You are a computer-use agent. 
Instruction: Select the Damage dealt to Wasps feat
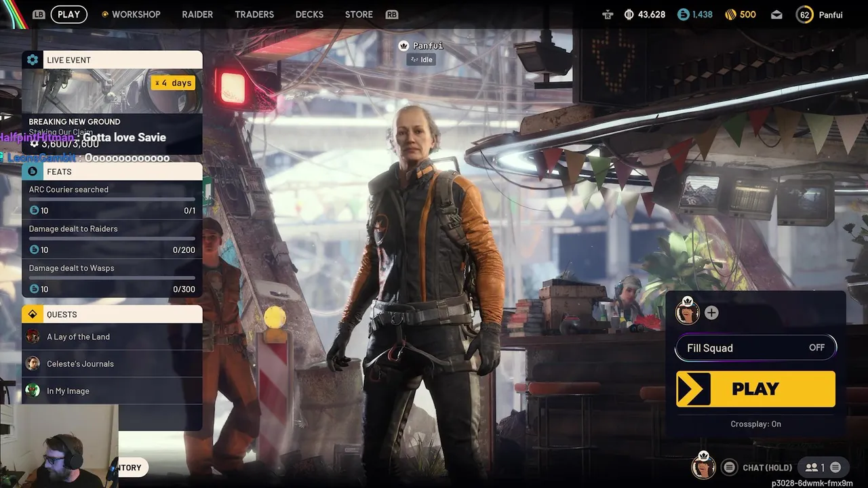click(112, 279)
